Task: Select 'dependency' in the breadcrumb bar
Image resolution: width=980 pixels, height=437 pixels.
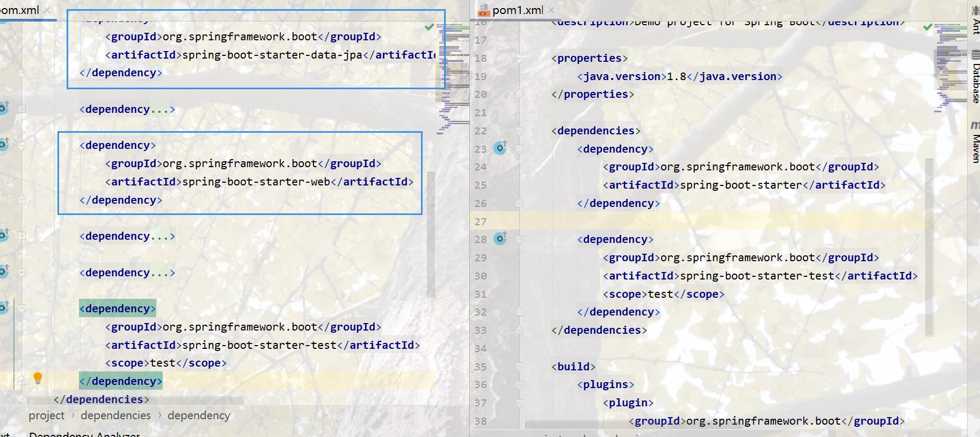Action: coord(199,415)
